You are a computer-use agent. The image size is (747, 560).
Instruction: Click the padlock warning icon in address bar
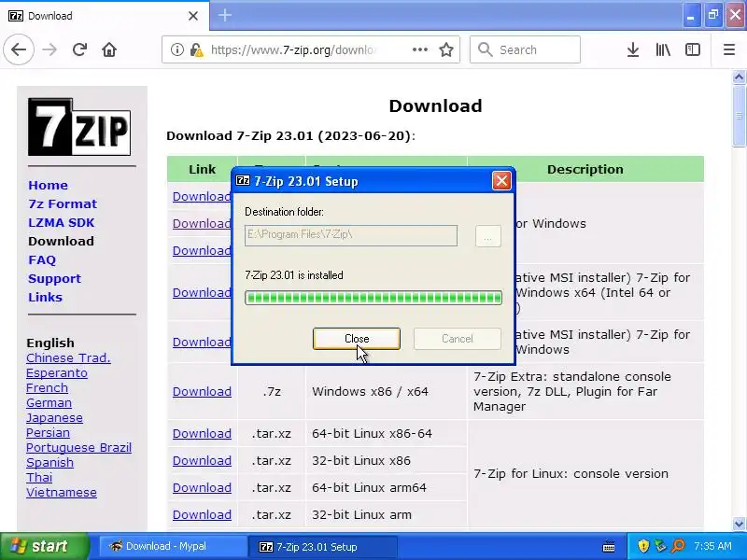[x=196, y=49]
